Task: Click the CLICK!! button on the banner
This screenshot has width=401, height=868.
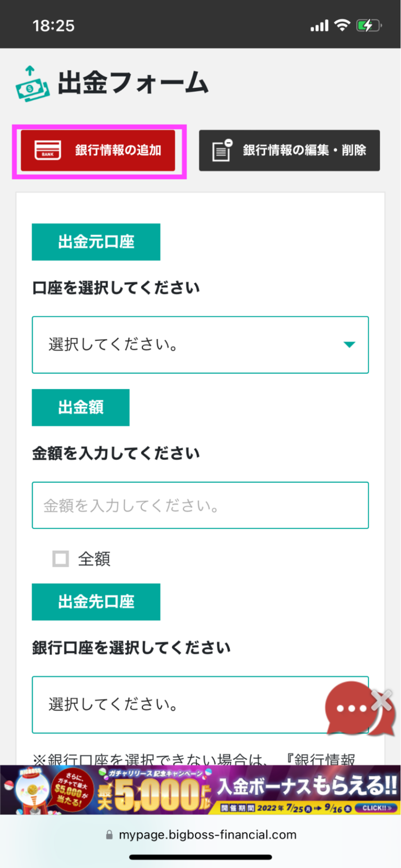Action: click(377, 808)
